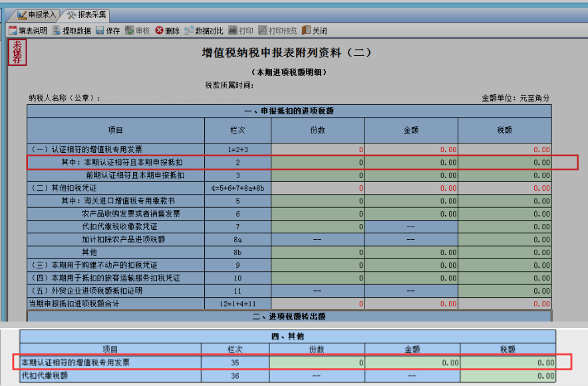Close the form with 关闭 icon
Screen dimensions: 588x386
pos(306,31)
